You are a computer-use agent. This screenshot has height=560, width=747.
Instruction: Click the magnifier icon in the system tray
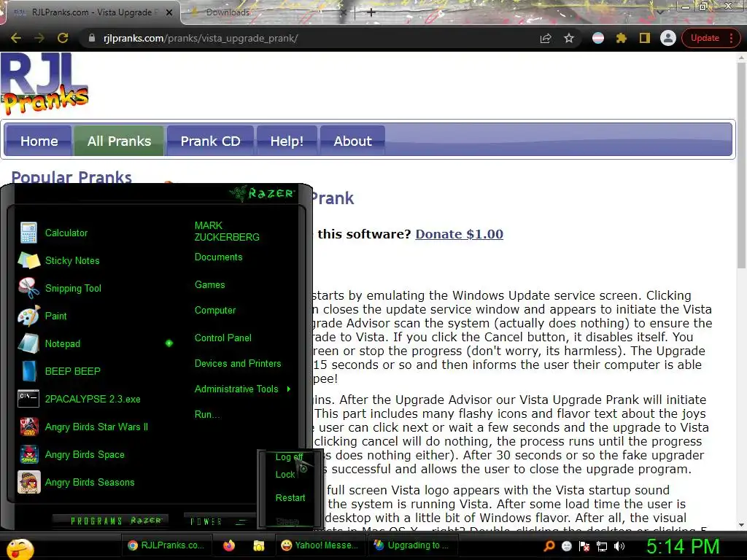point(549,545)
